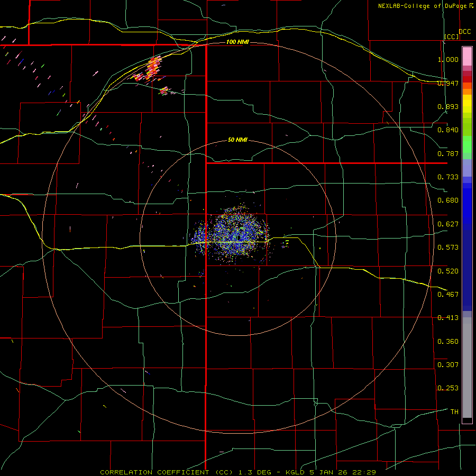Click the NEXLAB-College of DuPage title text
Image resolution: width=476 pixels, height=476 pixels.
422,6
